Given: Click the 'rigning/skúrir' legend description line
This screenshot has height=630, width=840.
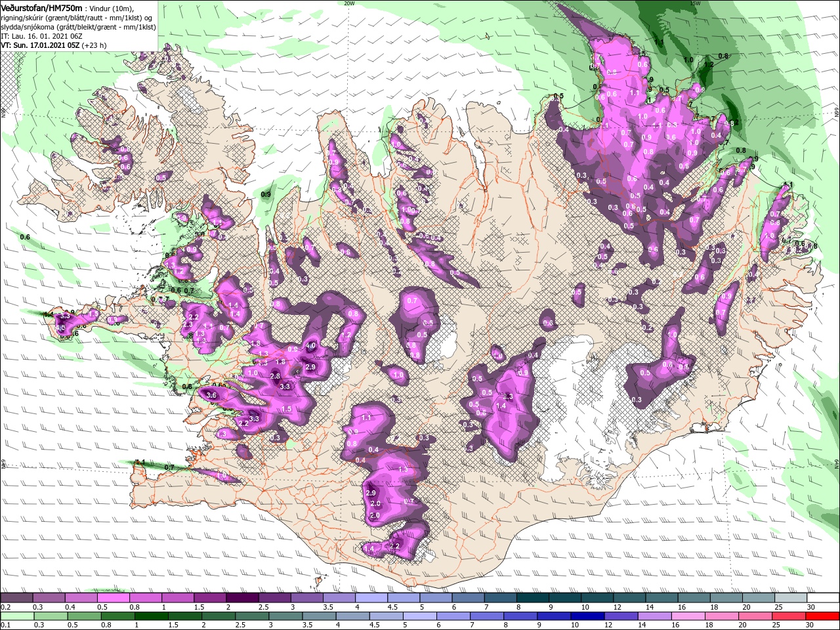Looking at the screenshot, I should click(x=76, y=17).
